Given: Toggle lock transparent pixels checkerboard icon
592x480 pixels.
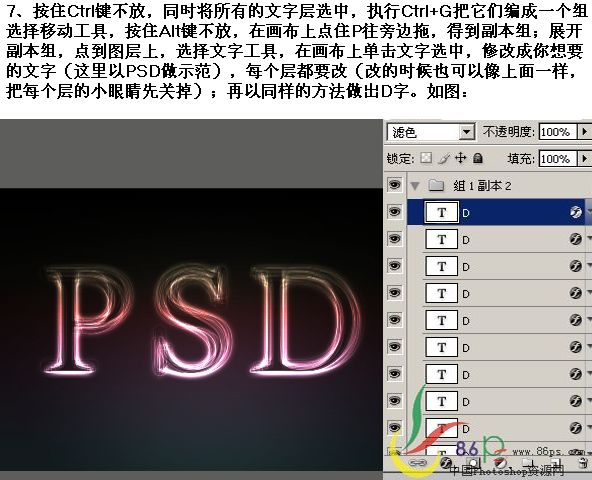Looking at the screenshot, I should 426,157.
